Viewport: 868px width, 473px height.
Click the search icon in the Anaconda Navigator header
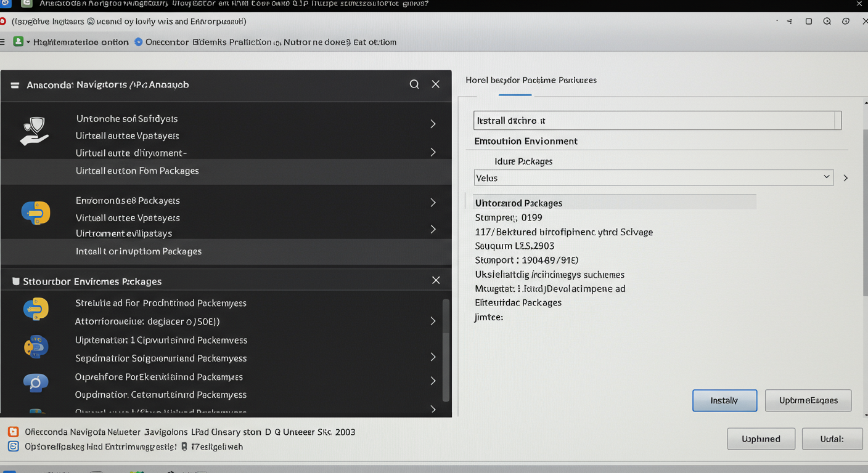[414, 84]
